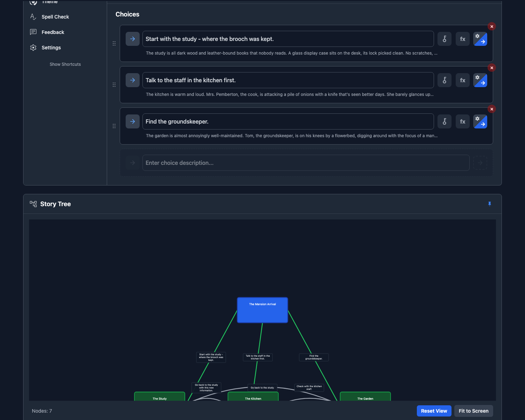This screenshot has height=420, width=525.
Task: Toggle auto-continue on the kitchen choice
Action: (480, 80)
